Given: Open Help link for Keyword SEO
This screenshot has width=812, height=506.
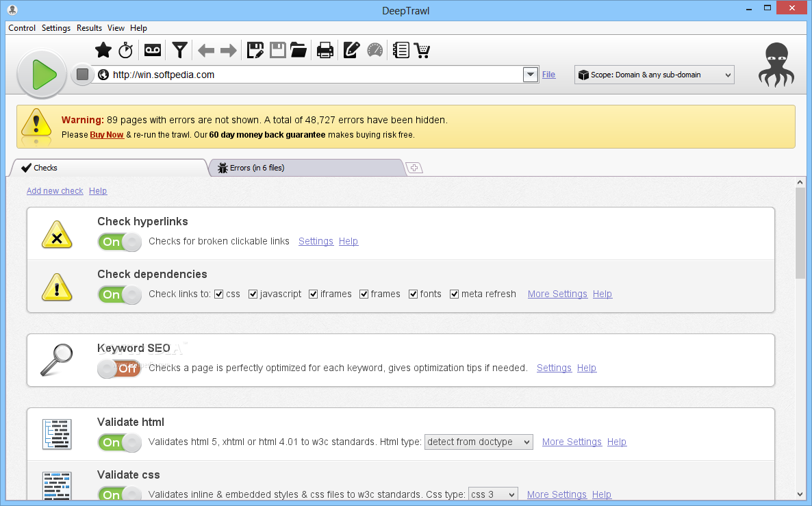Looking at the screenshot, I should coord(587,368).
